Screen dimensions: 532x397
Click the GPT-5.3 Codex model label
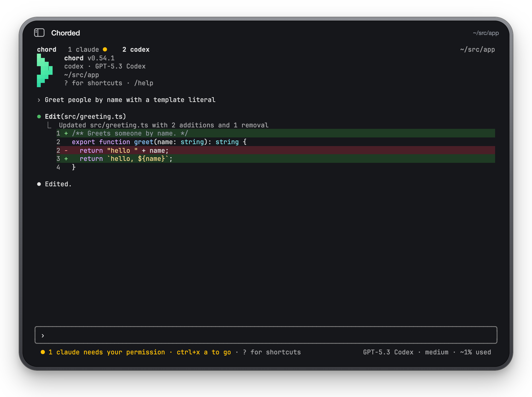388,352
